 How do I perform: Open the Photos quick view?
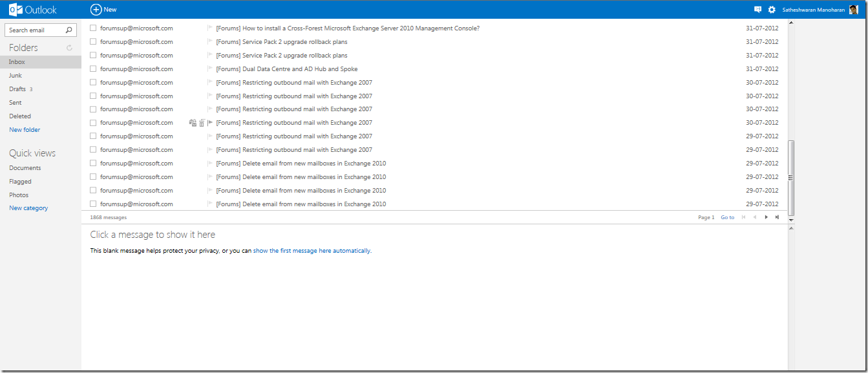pos(19,195)
